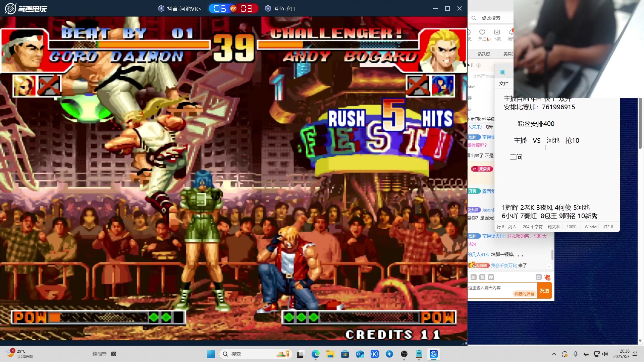Click the emulator window corner grip

click(465, 343)
